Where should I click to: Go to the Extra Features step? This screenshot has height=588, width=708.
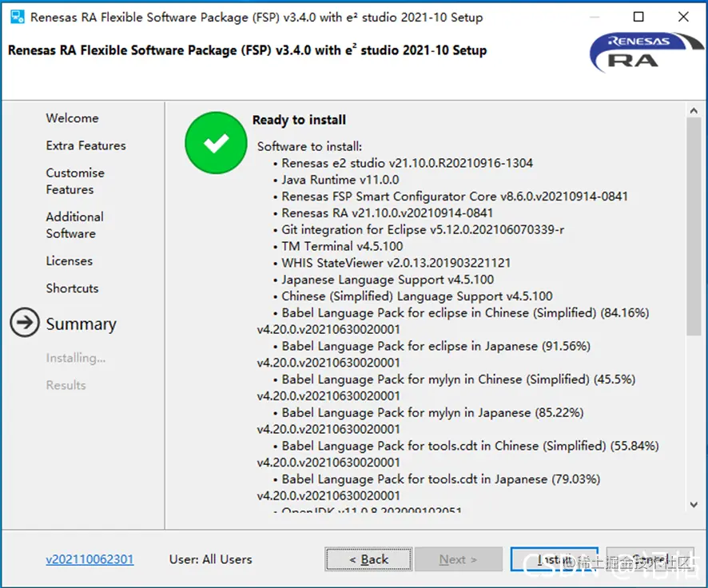(x=86, y=145)
